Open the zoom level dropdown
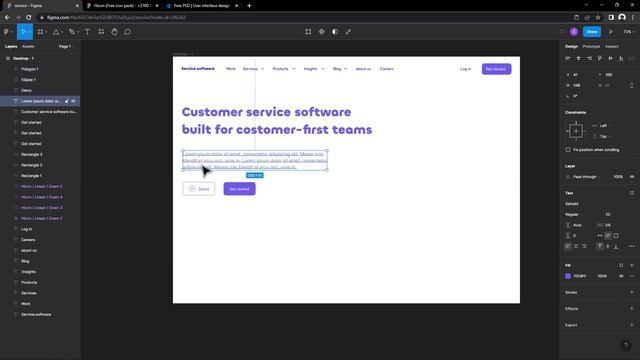The height and width of the screenshot is (360, 640). [629, 32]
